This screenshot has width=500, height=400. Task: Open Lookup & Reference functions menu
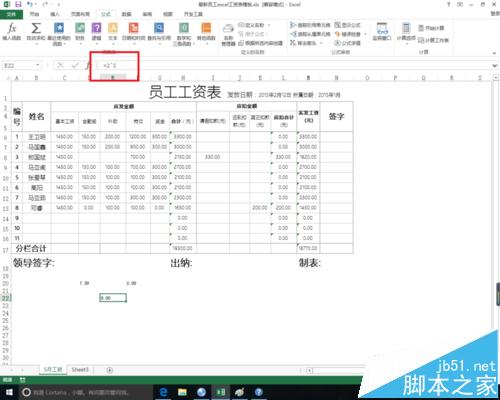coord(159,33)
